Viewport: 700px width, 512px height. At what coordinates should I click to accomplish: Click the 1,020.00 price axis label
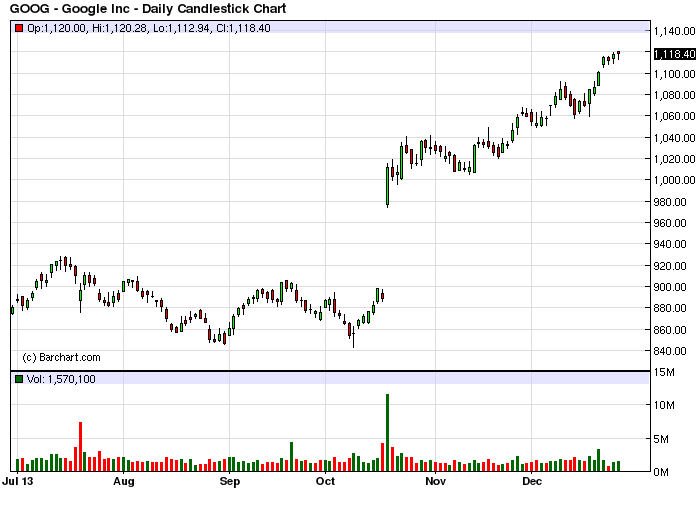pos(675,159)
